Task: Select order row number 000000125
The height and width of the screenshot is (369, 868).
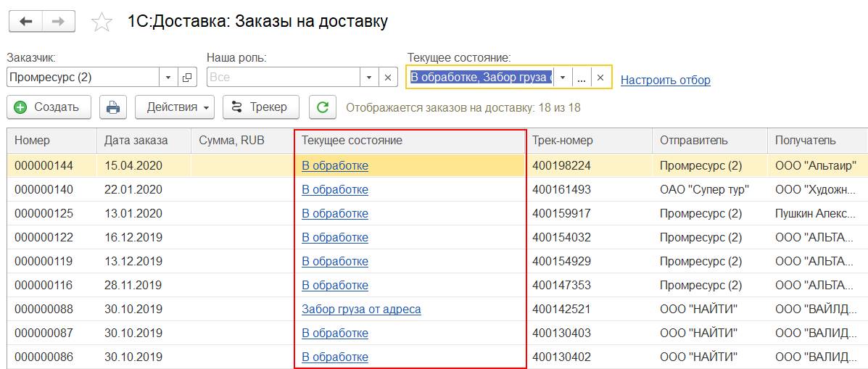Action: 44,214
